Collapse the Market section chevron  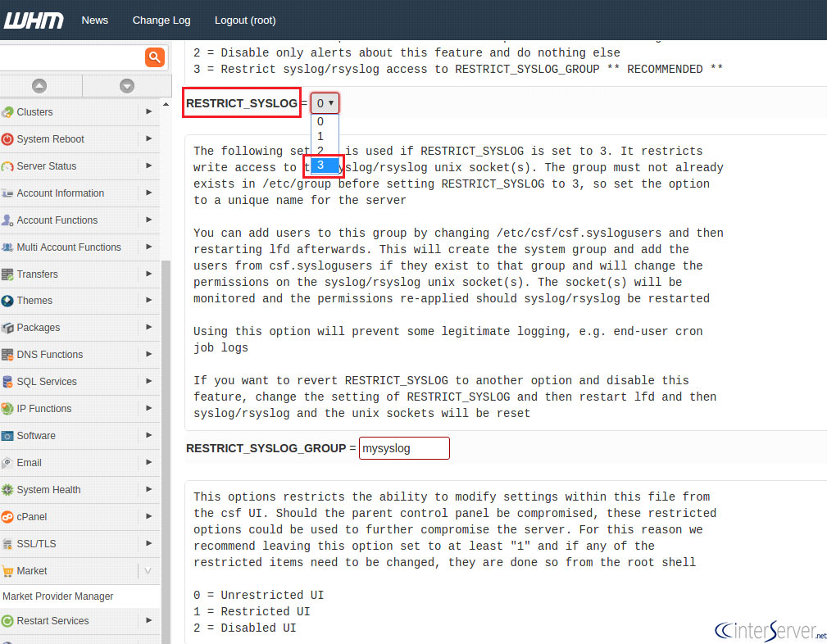point(148,571)
